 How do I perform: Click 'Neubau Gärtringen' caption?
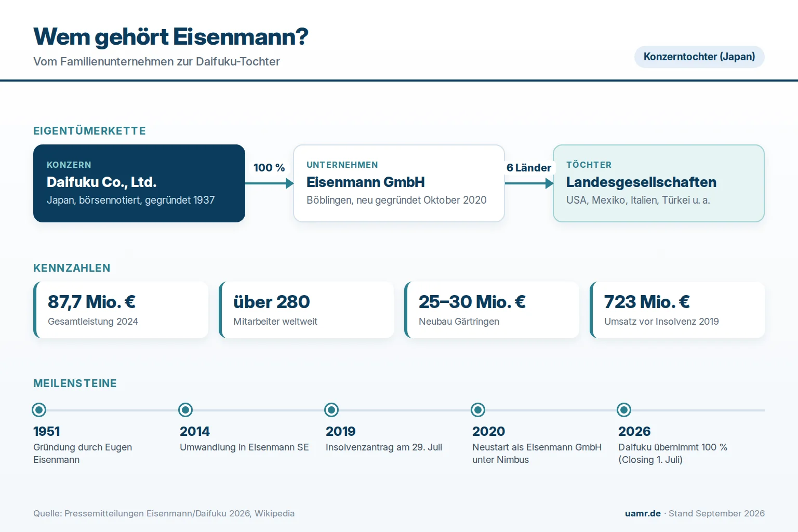[459, 322]
